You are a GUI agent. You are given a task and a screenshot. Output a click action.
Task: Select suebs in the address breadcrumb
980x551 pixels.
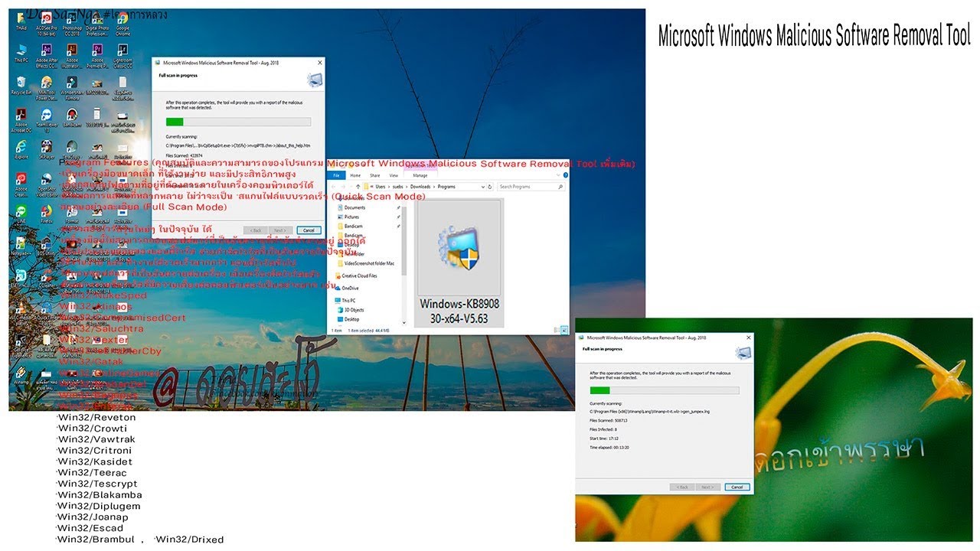398,187
